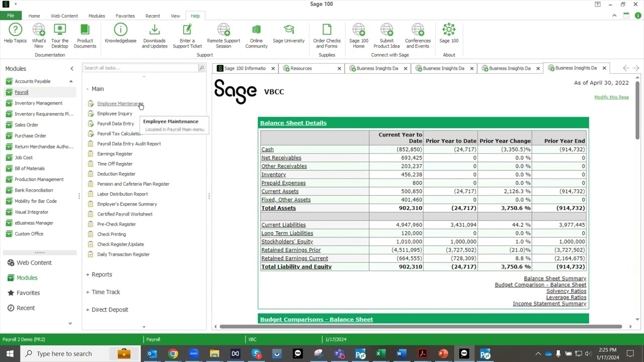This screenshot has width=644, height=362.
Task: Open Check Printing task
Action: [x=112, y=234]
